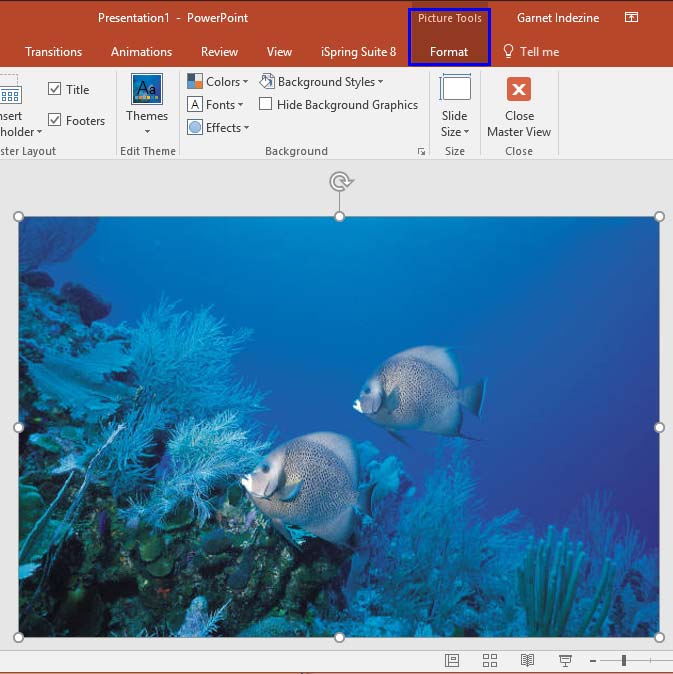
Task: Click the right-middle picture resize handle
Action: [x=659, y=427]
